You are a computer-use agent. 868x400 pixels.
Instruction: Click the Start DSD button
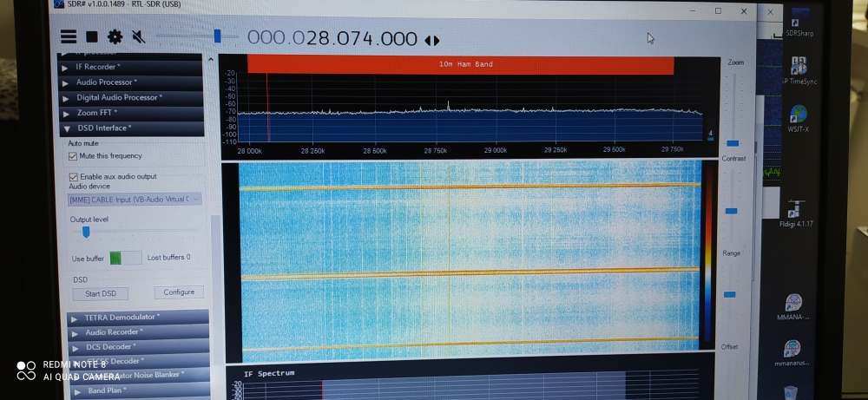pos(105,293)
